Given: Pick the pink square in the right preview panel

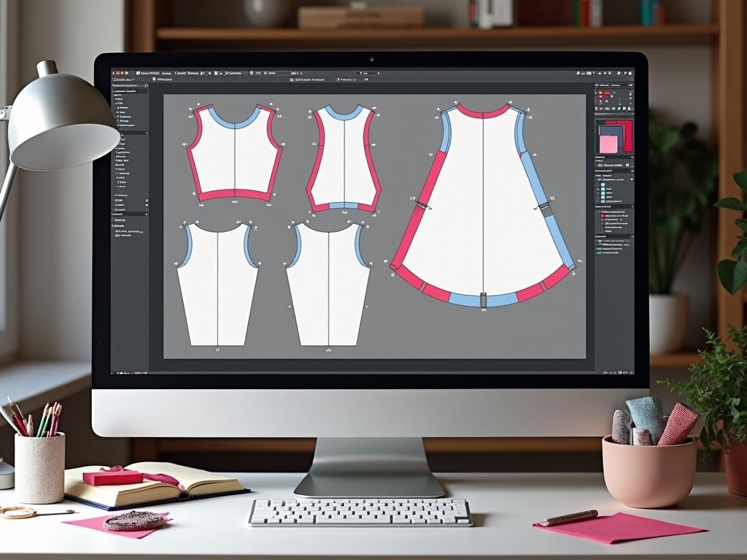Looking at the screenshot, I should tap(607, 144).
